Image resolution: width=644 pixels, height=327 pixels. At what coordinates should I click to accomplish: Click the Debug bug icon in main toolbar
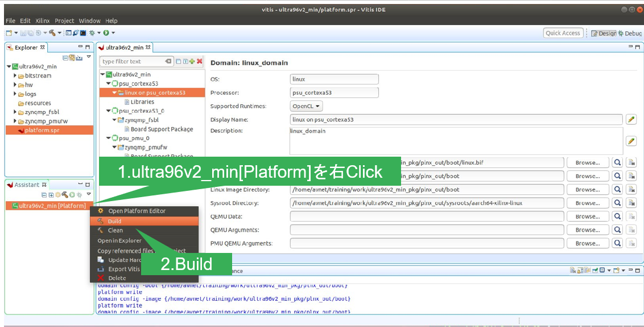(x=92, y=33)
